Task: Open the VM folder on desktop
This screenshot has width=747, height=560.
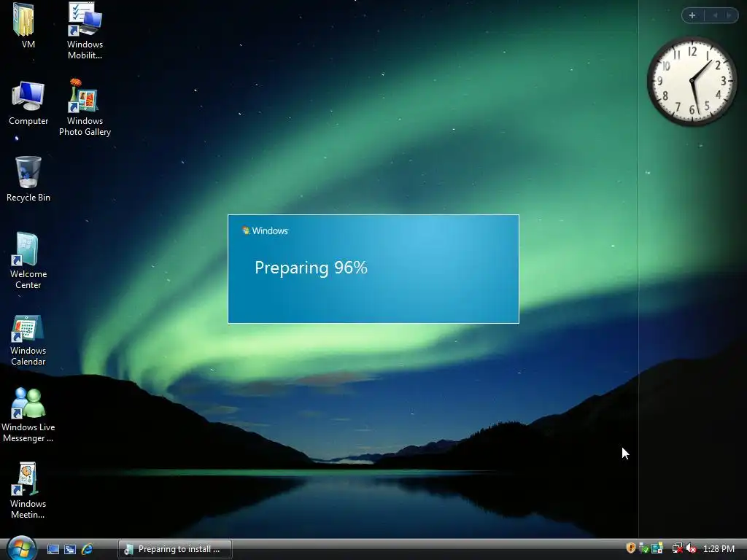Action: [26, 25]
